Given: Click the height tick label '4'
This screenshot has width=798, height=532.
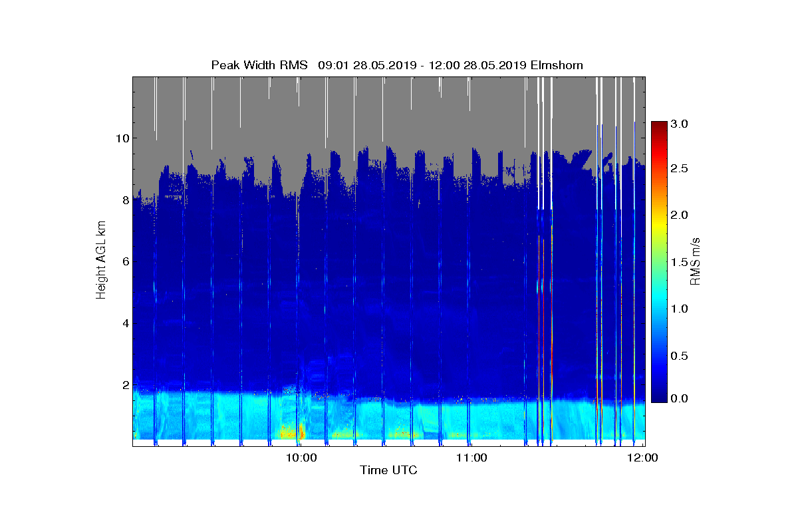Looking at the screenshot, I should (x=125, y=324).
